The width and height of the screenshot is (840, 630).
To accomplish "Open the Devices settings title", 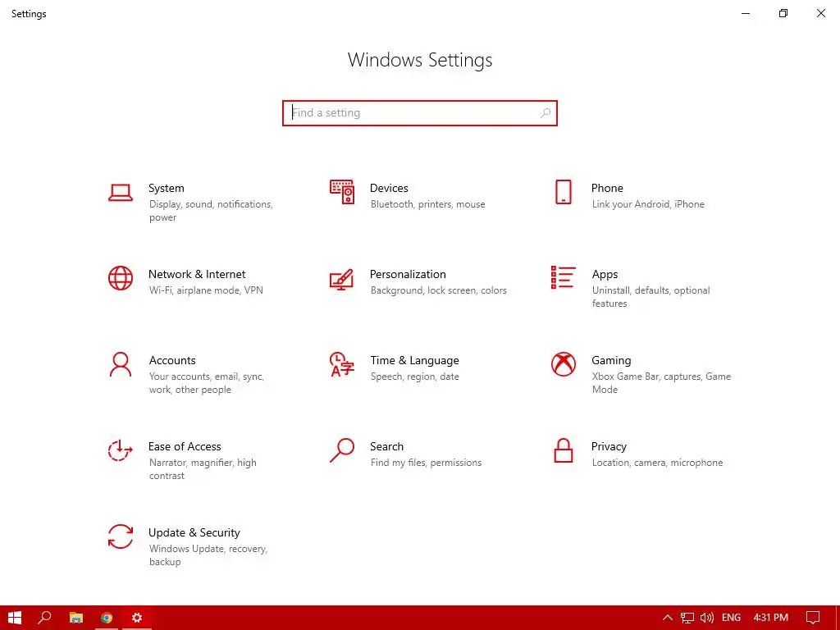I will tap(389, 188).
